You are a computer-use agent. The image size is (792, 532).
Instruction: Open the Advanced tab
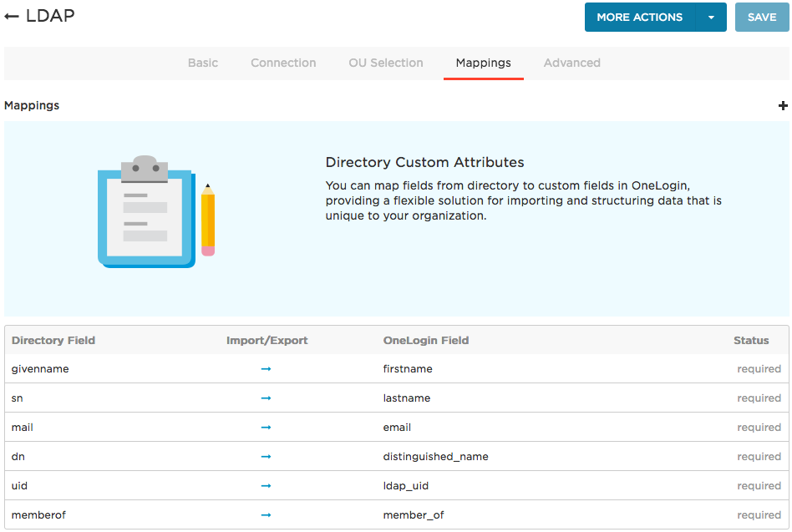tap(571, 63)
